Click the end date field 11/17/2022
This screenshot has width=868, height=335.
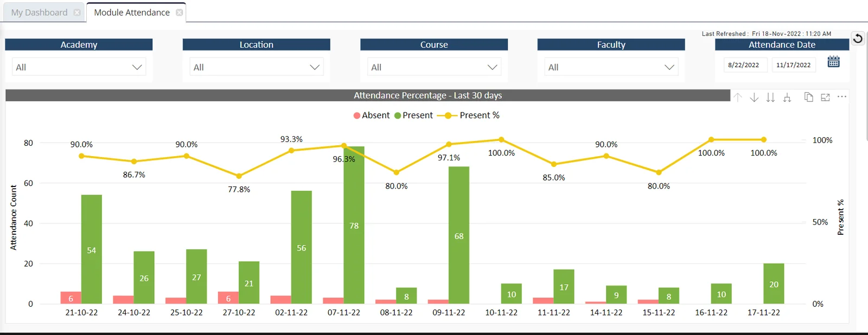click(793, 65)
